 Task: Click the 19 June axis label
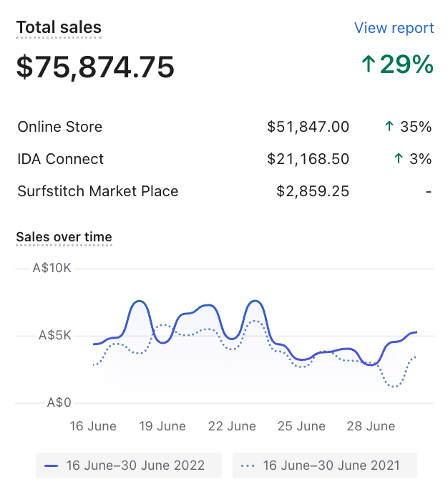pyautogui.click(x=162, y=426)
